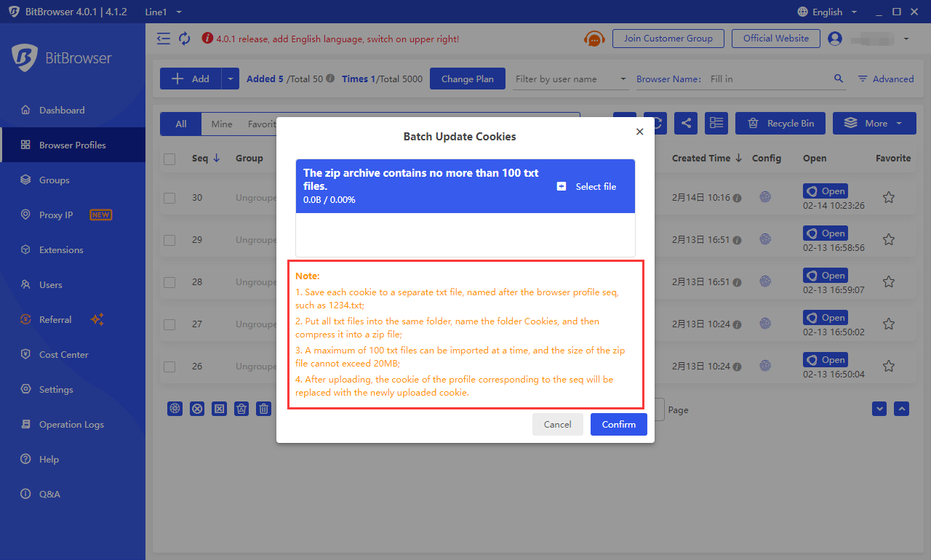The width and height of the screenshot is (931, 560).
Task: Favorite star for profile 30
Action: [x=888, y=197]
